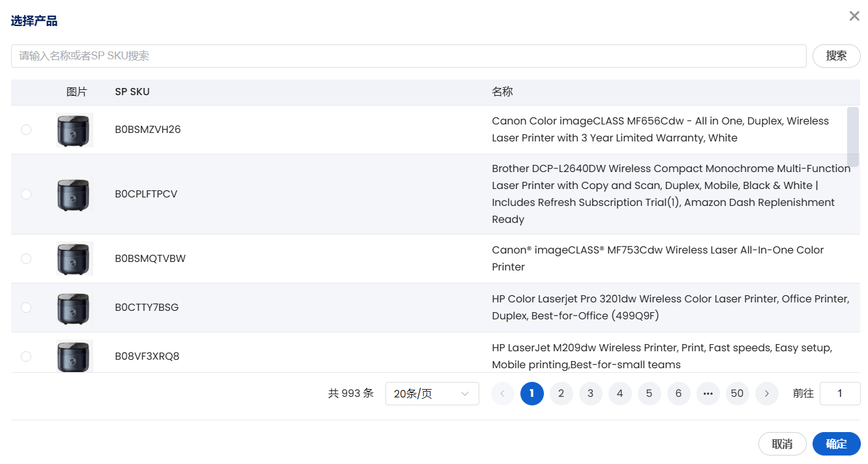Open product thumbnail for B0BSMZVH26

coord(74,130)
